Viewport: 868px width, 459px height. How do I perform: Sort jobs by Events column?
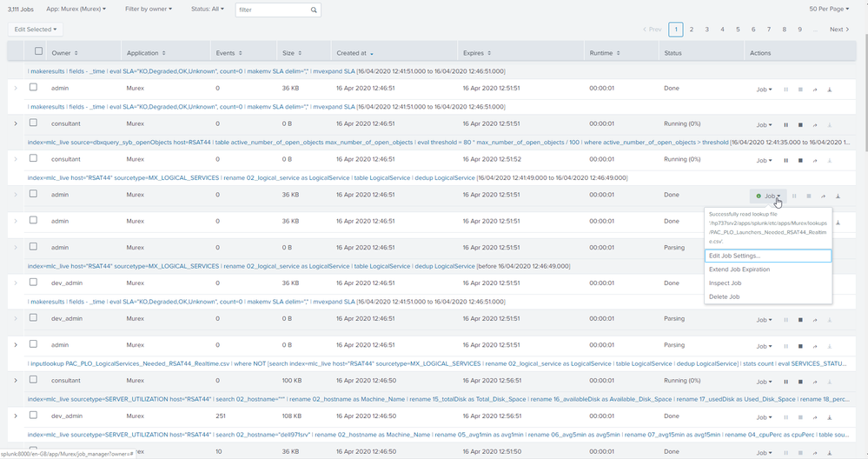(229, 53)
